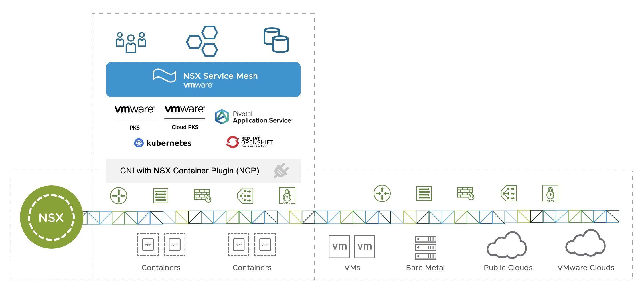The image size is (644, 291).
Task: Click the gray plug icon beside NCP
Action: pos(281,170)
